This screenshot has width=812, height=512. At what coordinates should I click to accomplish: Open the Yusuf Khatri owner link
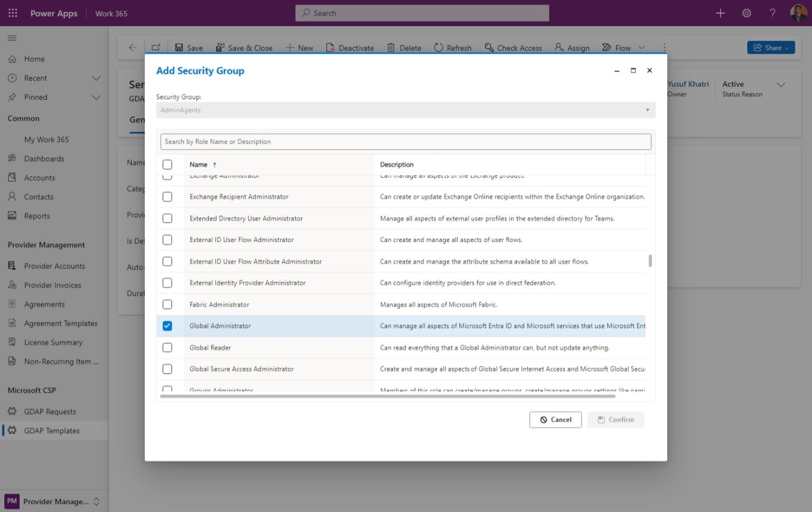688,84
